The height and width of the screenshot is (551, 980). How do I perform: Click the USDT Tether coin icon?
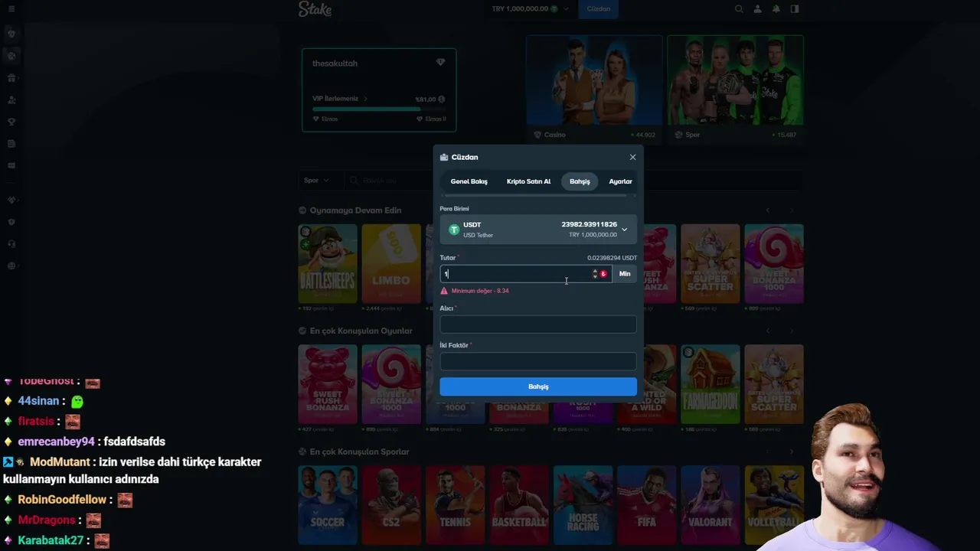click(x=453, y=230)
